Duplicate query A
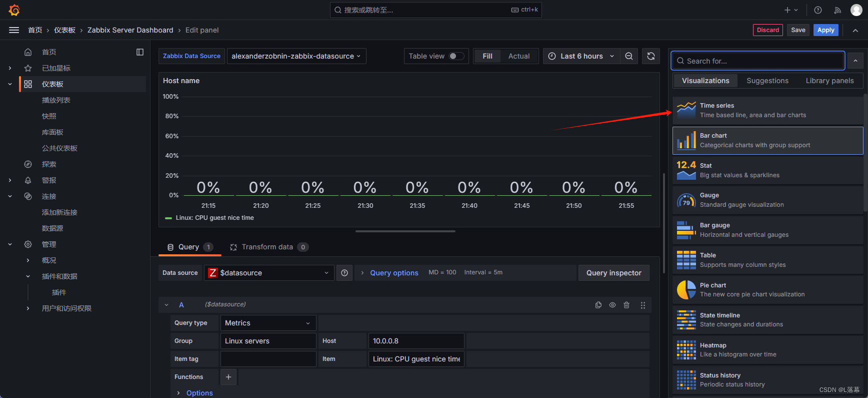868x398 pixels. coord(598,305)
